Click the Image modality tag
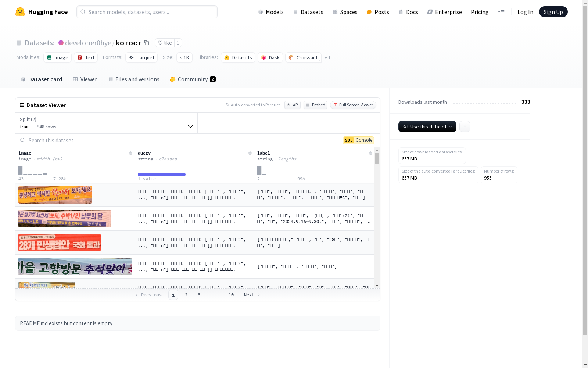Image resolution: width=588 pixels, height=368 pixels. 58,57
